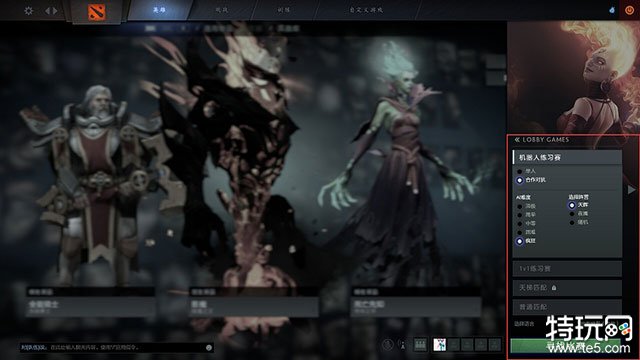640x360 pixels.
Task: Collapse panel via LOBBY GAMES back chevron
Action: click(517, 140)
